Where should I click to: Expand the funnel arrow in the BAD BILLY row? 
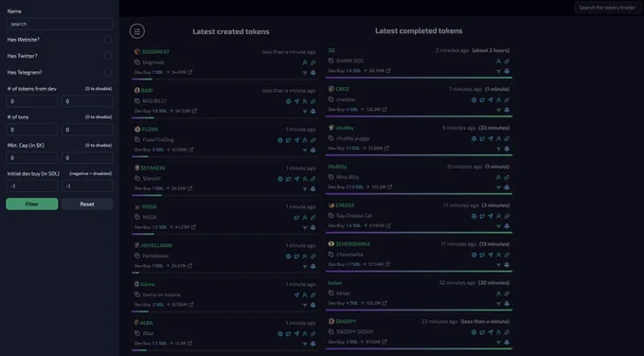pyautogui.click(x=305, y=112)
